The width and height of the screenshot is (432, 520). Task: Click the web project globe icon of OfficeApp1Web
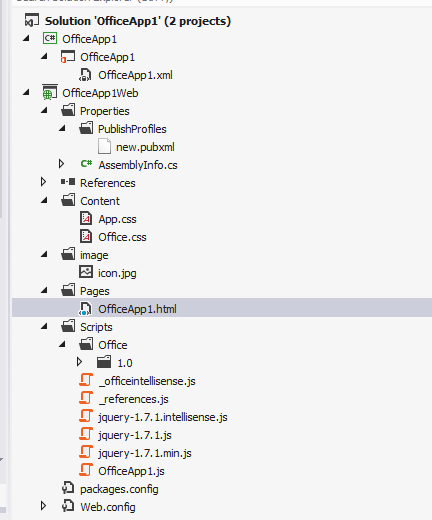click(x=50, y=93)
